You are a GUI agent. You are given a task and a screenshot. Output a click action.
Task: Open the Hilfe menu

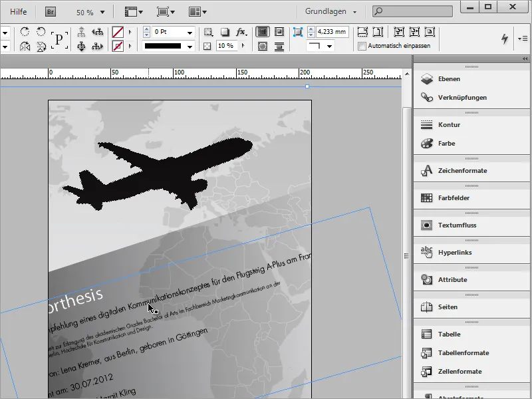pyautogui.click(x=19, y=12)
